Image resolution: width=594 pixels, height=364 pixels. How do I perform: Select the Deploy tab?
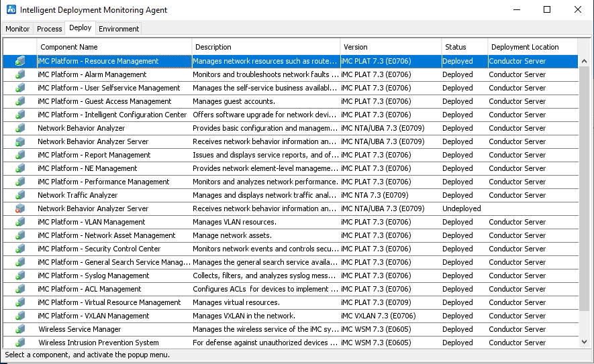81,27
